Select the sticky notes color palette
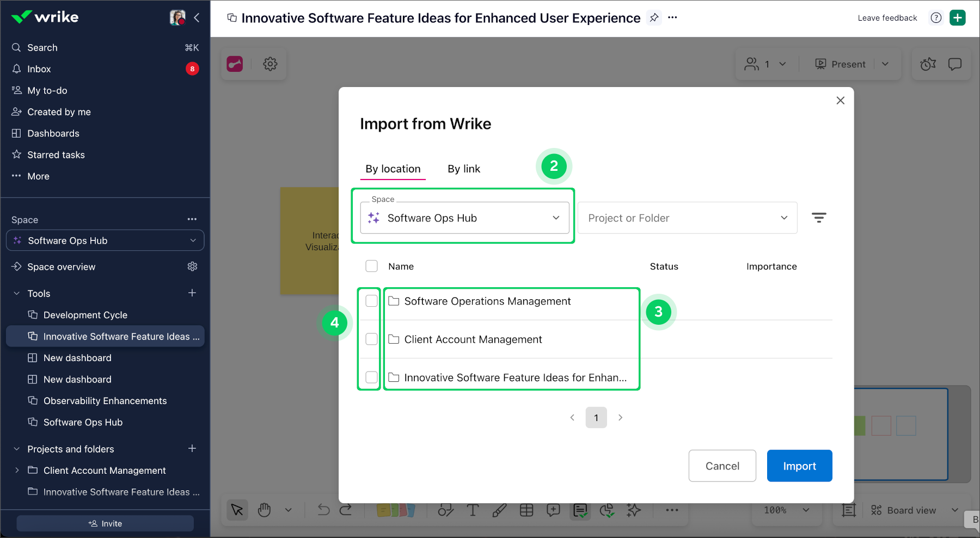 coord(396,510)
